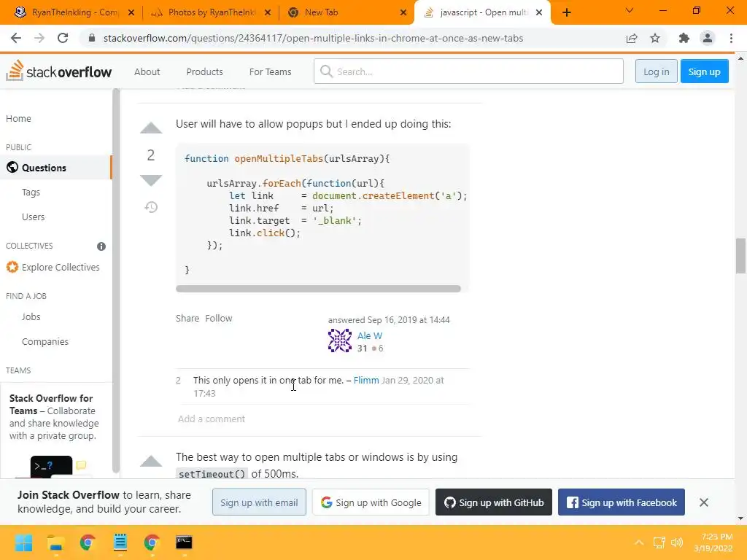Open the second Chrome taskbar icon
The image size is (747, 560).
(152, 542)
